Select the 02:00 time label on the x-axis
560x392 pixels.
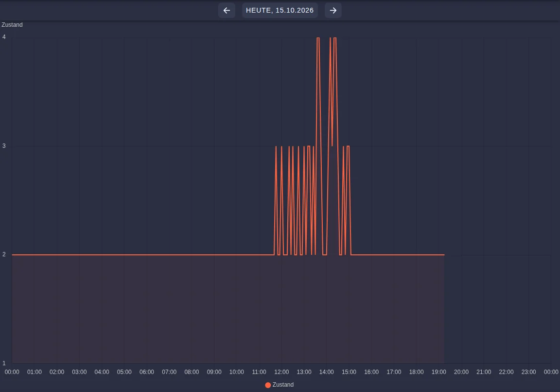coord(57,372)
